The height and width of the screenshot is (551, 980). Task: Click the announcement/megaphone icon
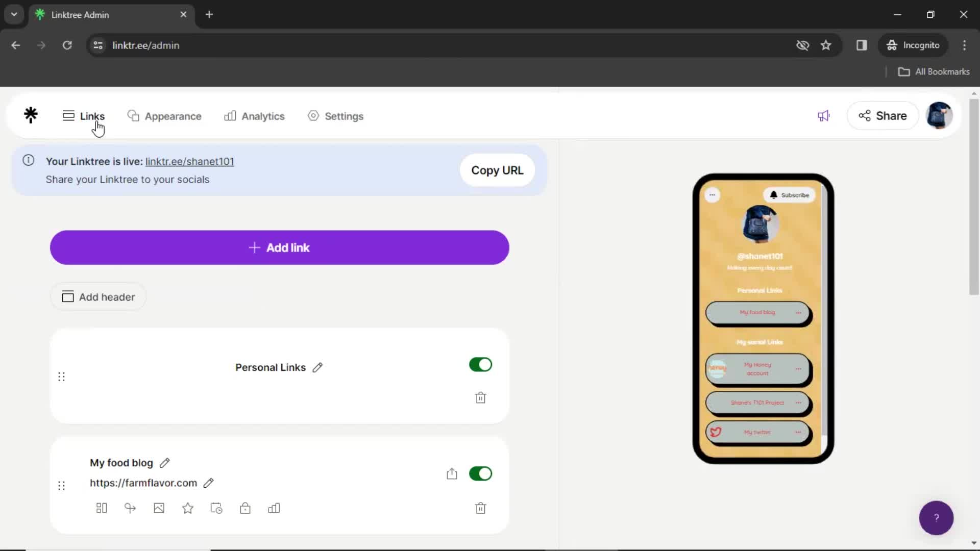pyautogui.click(x=824, y=116)
